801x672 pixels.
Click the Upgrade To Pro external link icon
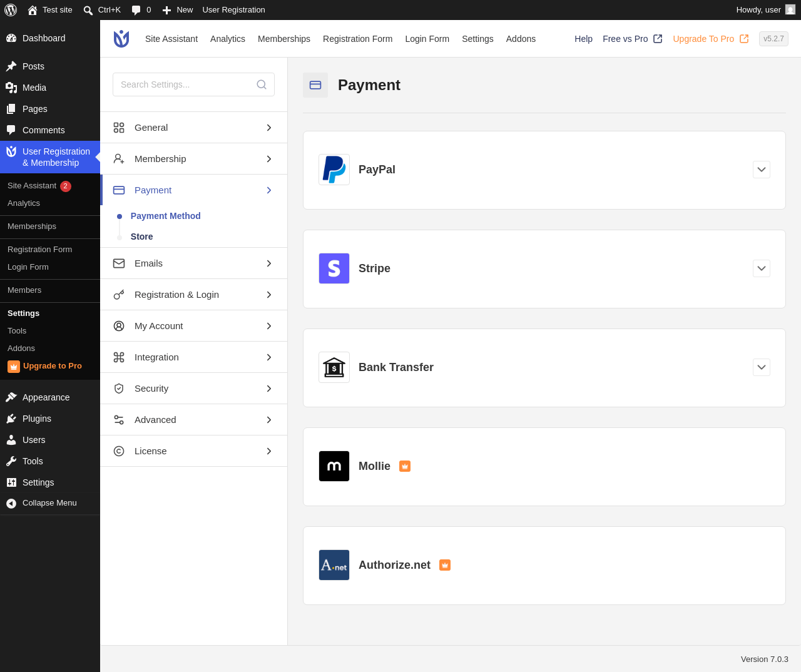click(744, 39)
